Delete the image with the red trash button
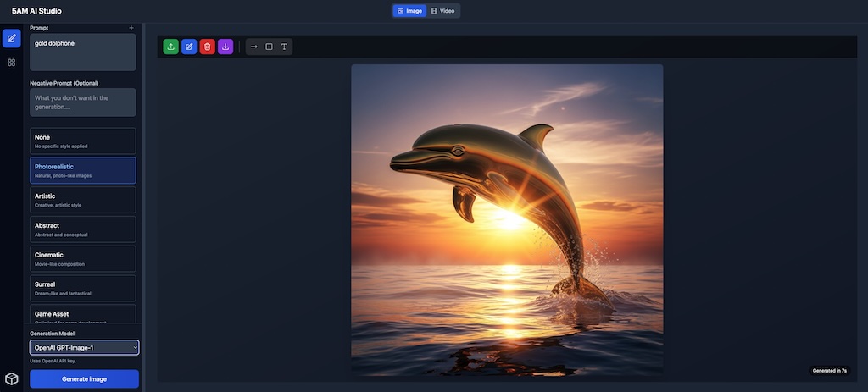The height and width of the screenshot is (392, 868). point(207,47)
